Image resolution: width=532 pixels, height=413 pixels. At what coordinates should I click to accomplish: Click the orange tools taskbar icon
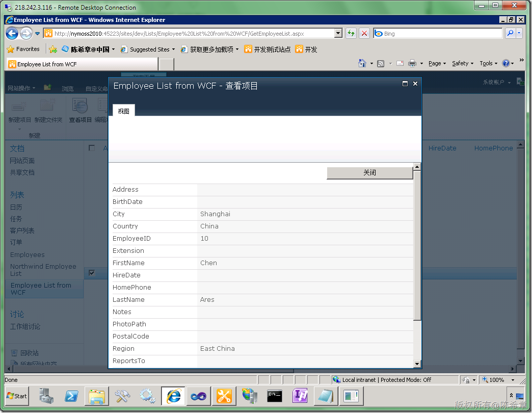click(x=224, y=396)
